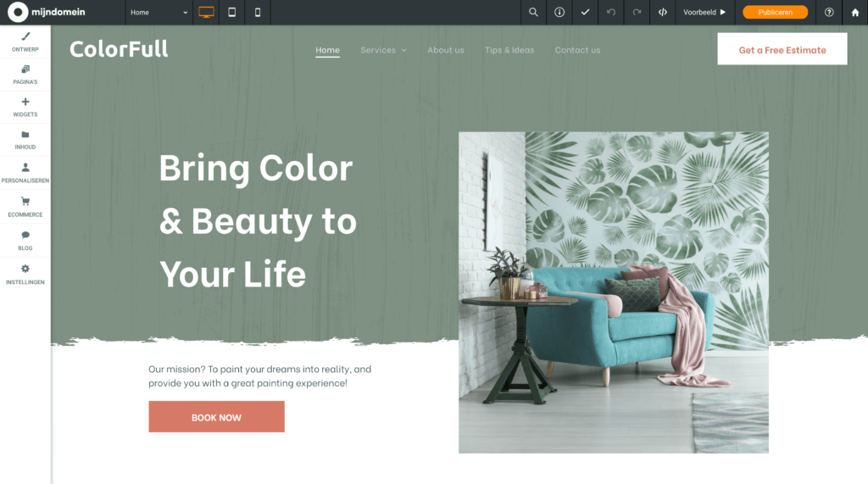Click the BOOK NOW button
Image resolution: width=868 pixels, height=484 pixels.
pos(216,417)
